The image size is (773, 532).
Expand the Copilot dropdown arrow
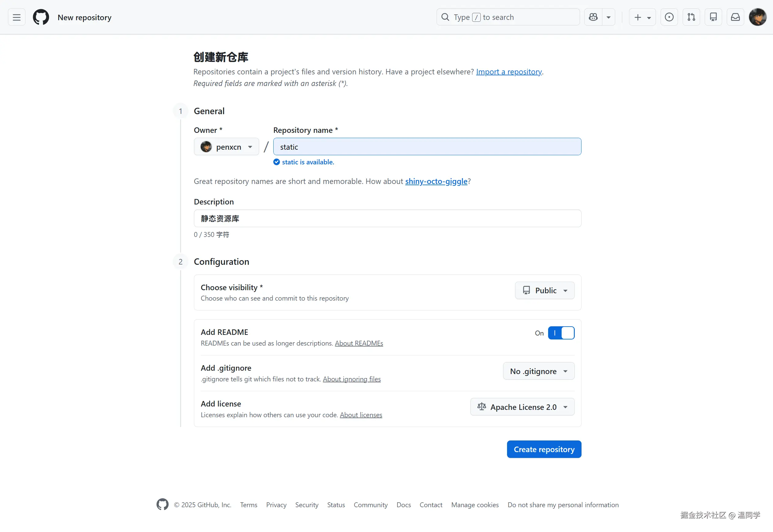pos(608,17)
